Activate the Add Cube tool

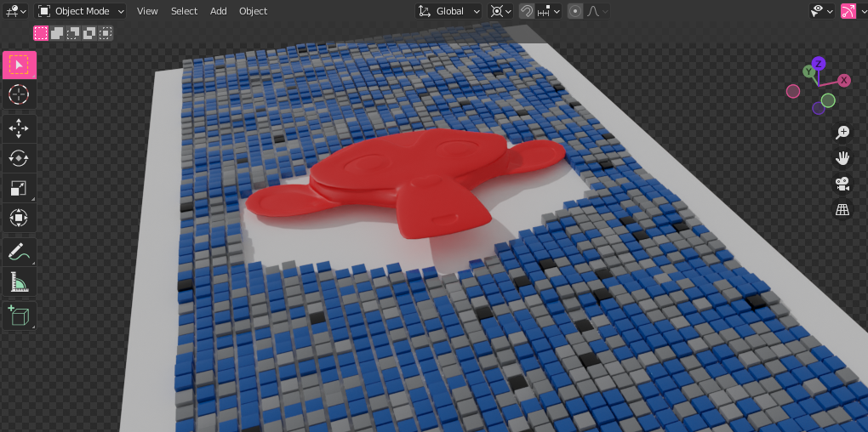(20, 315)
